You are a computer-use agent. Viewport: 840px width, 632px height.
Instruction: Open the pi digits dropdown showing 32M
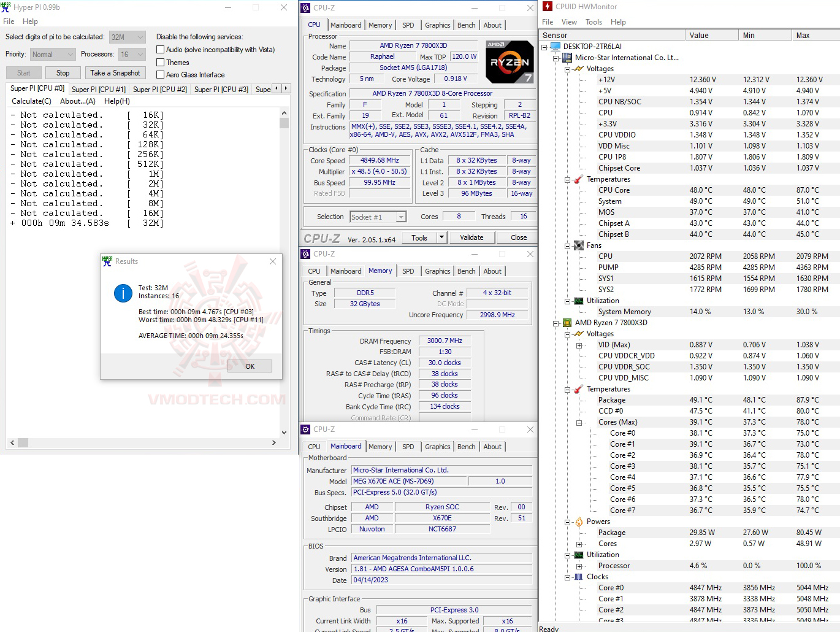[128, 37]
